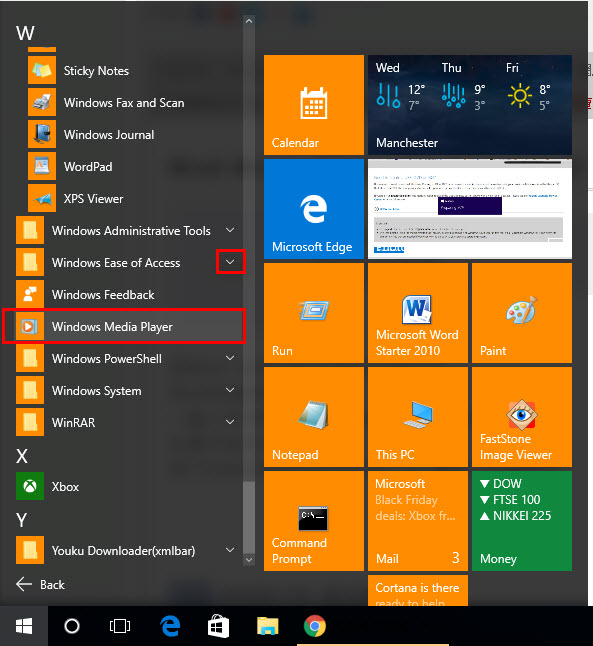Open the Mail tile
Screen dimensions: 593x646
418,521
